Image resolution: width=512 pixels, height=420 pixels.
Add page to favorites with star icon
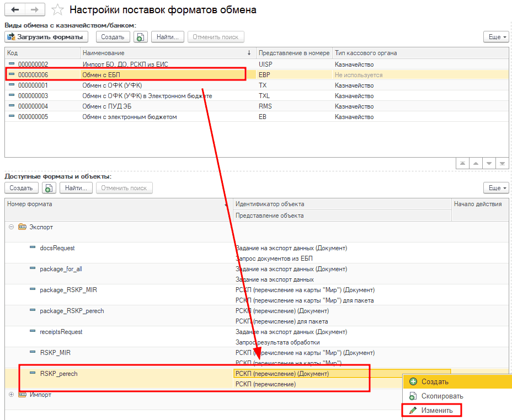coord(57,10)
